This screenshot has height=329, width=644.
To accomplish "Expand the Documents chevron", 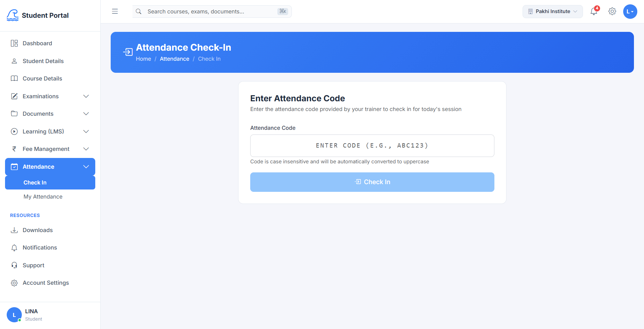I will coord(86,114).
